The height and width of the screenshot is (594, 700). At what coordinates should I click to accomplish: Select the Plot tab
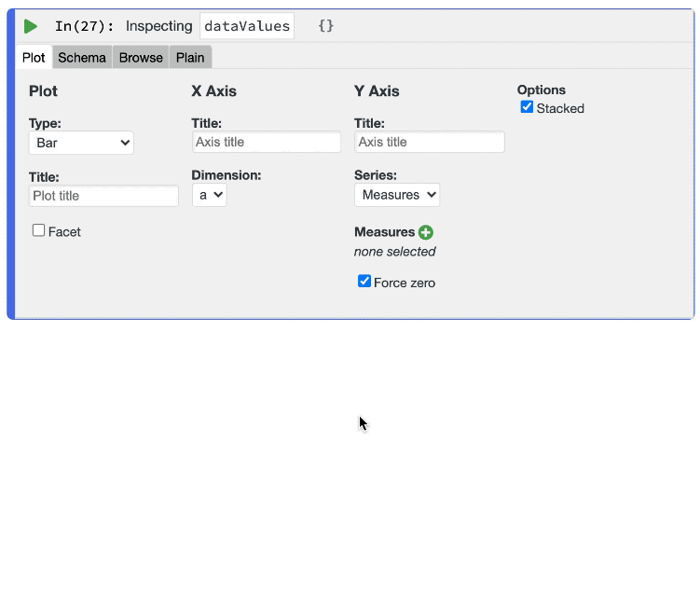[x=34, y=58]
